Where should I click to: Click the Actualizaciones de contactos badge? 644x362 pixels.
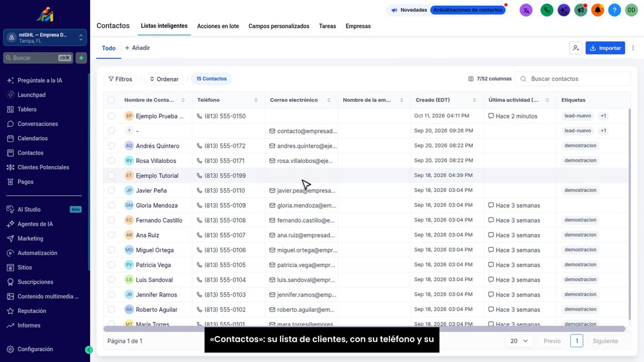[x=468, y=10]
